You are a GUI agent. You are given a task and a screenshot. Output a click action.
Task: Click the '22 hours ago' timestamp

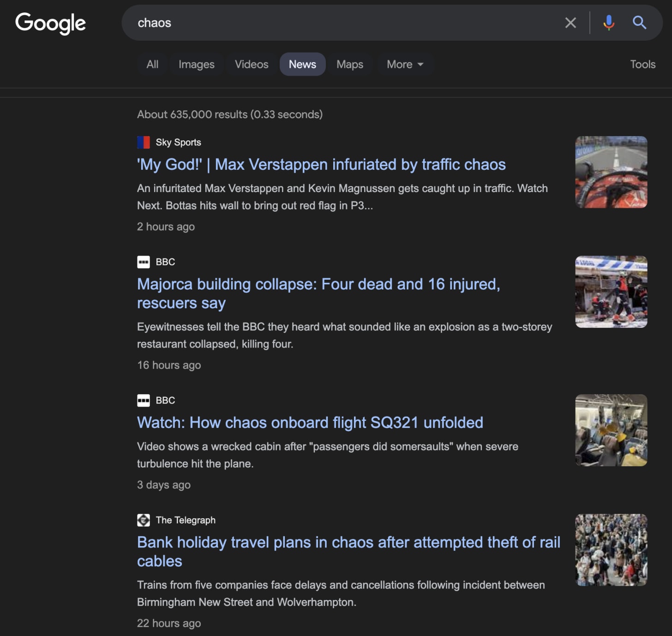pos(169,623)
